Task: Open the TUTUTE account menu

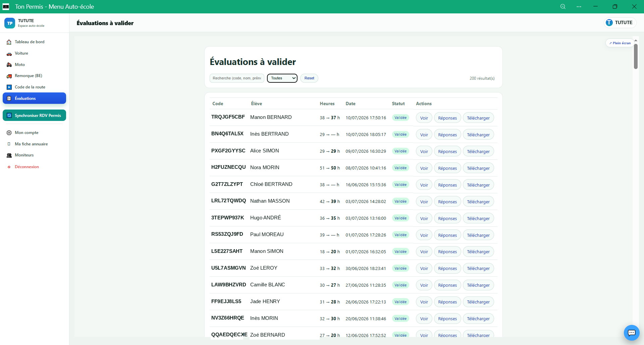Action: click(620, 22)
